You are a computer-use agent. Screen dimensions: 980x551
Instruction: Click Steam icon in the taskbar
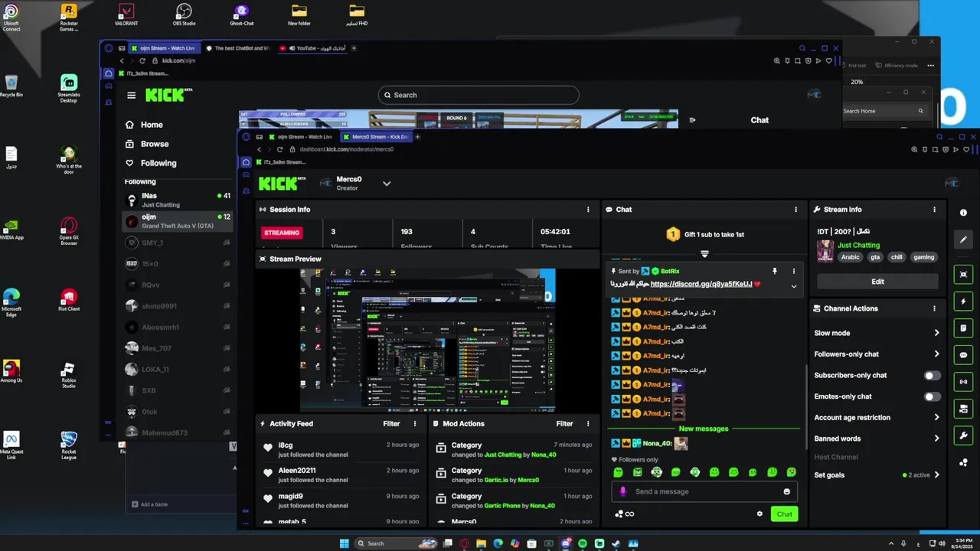click(x=616, y=543)
